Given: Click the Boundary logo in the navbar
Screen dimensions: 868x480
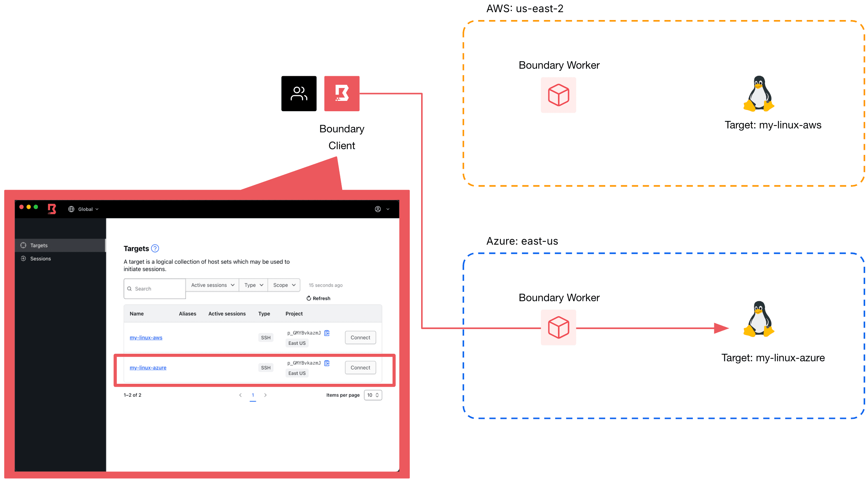Looking at the screenshot, I should coord(51,209).
